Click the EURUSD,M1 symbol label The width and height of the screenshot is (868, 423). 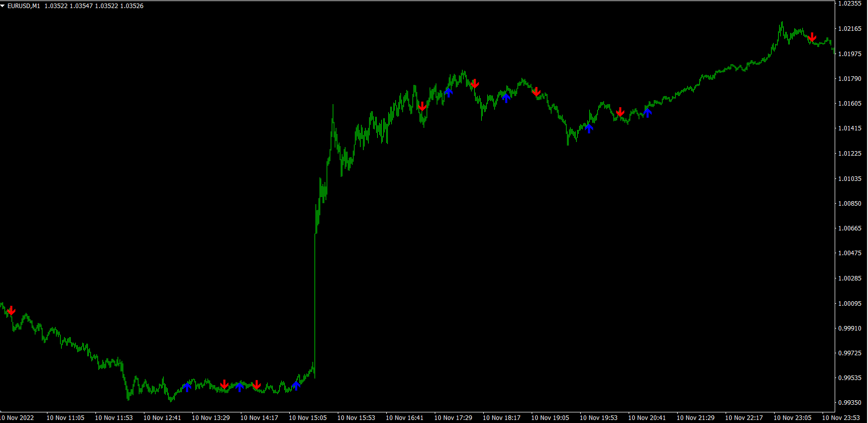pyautogui.click(x=24, y=6)
